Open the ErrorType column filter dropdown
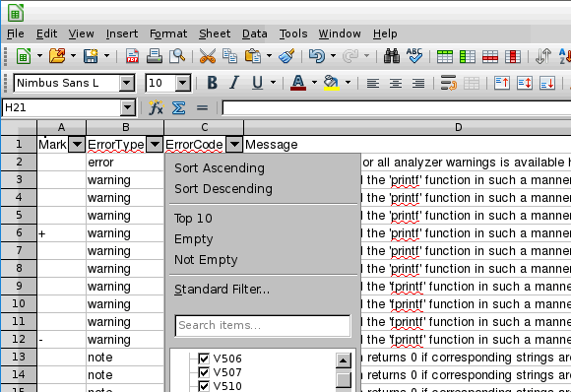Image resolution: width=571 pixels, height=392 pixels. click(x=155, y=145)
